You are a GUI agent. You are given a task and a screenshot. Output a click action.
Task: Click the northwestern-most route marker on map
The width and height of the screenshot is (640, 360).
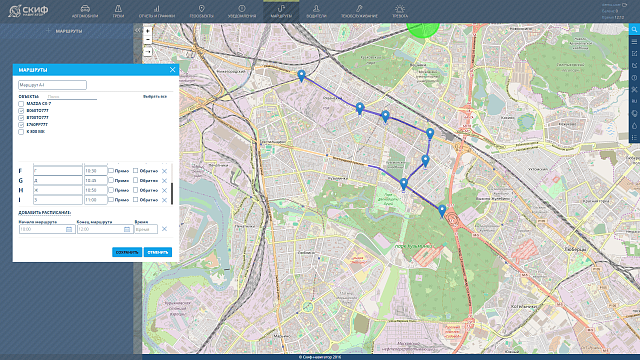coord(301,76)
